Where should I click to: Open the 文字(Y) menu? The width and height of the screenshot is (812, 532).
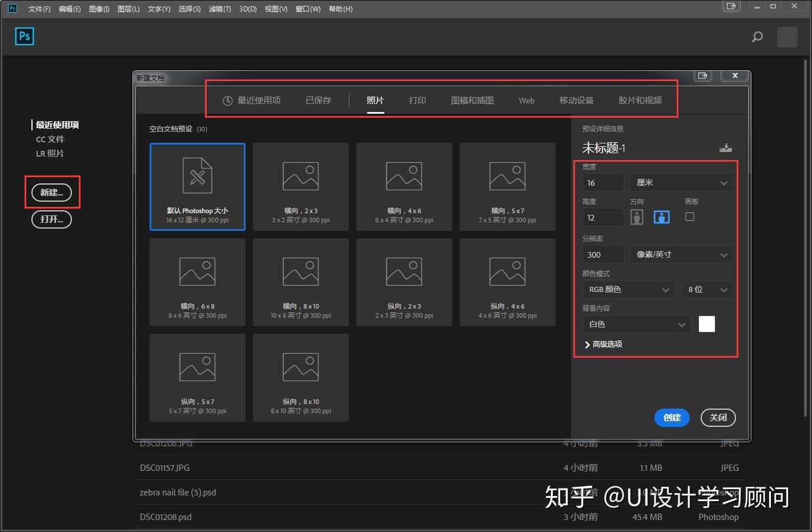tap(159, 9)
